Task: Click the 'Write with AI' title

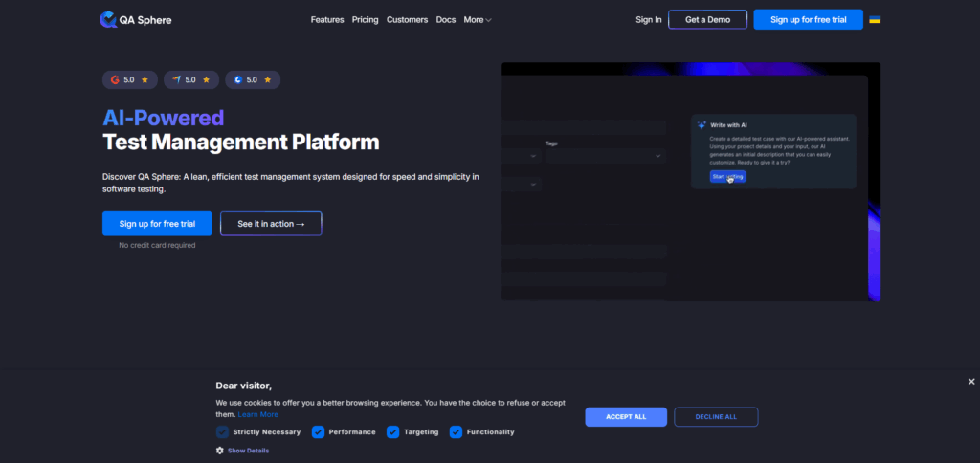Action: [x=728, y=125]
